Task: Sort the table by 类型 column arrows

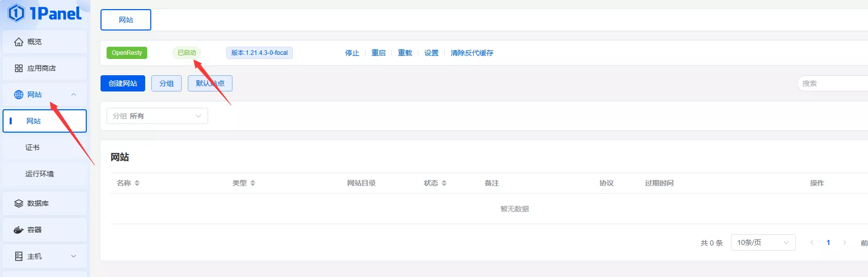Action: pyautogui.click(x=253, y=183)
